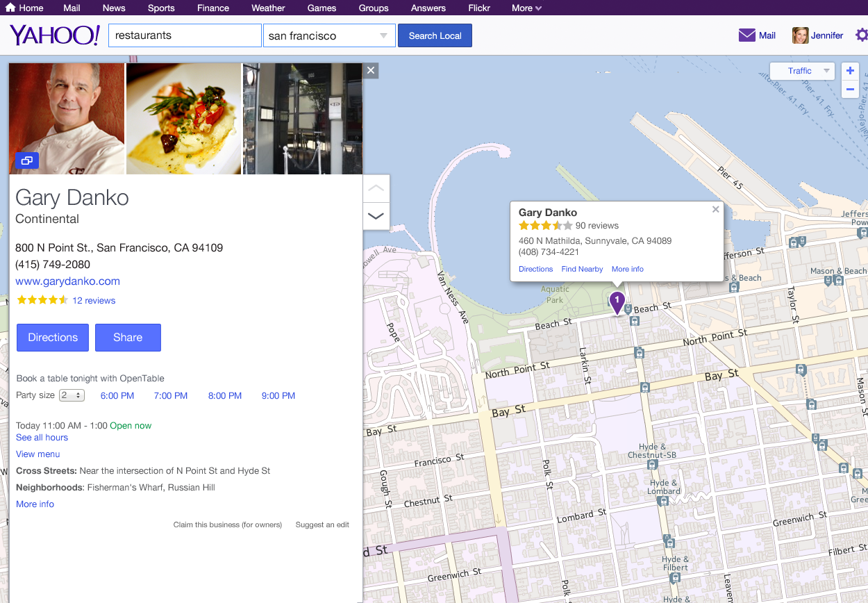Screen dimensions: 868x603
Task: Open the Traffic dropdown on map
Action: click(x=801, y=71)
